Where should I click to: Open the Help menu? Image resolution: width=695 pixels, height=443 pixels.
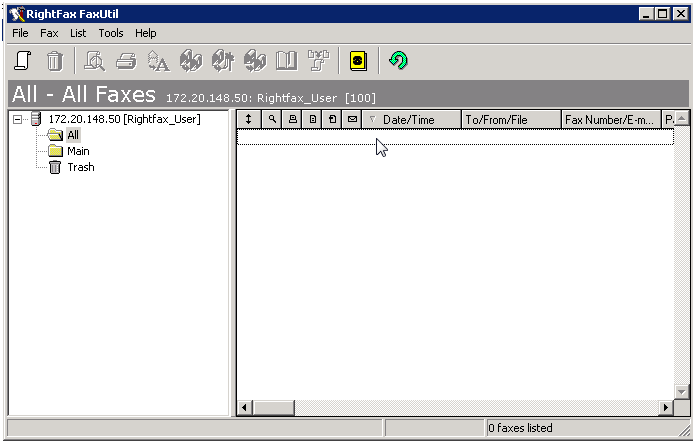(x=145, y=33)
